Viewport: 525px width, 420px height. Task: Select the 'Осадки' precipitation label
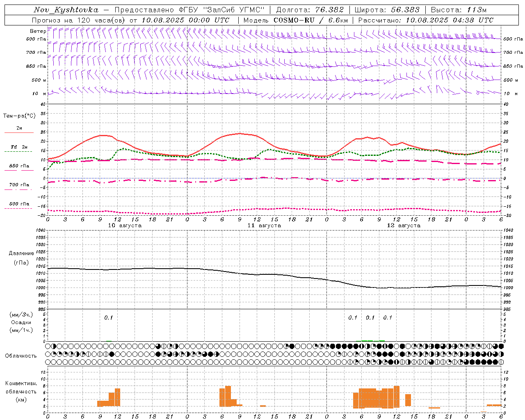tap(21, 322)
